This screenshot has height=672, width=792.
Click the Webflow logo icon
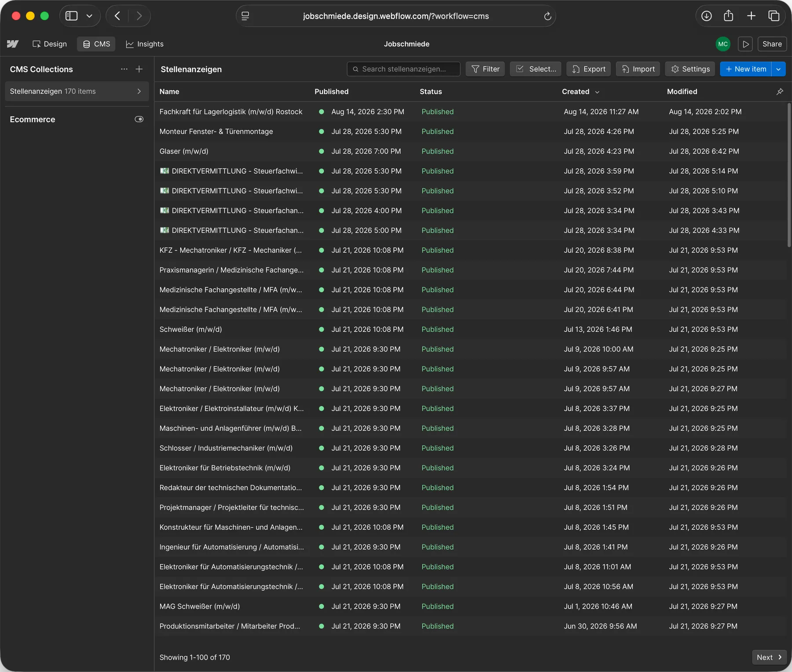tap(13, 44)
